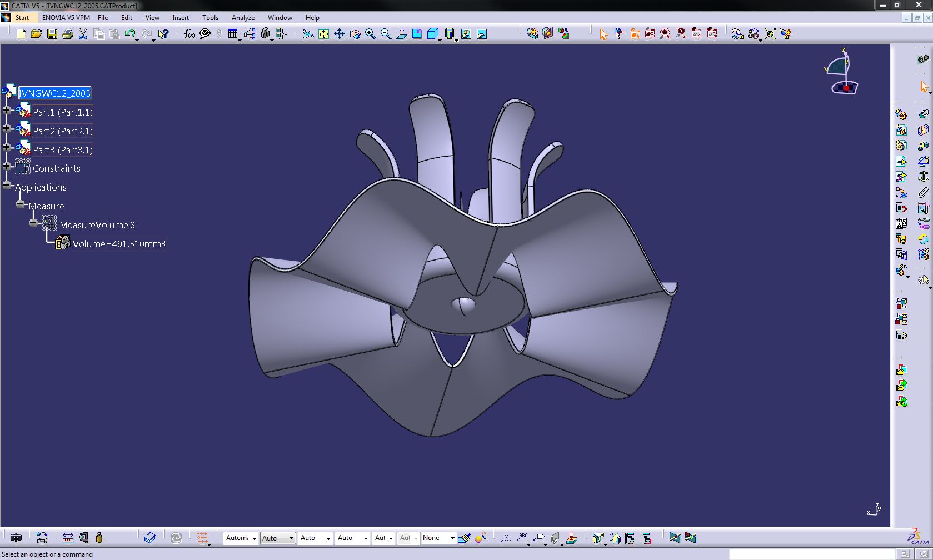Print using the printer icon

[x=68, y=34]
